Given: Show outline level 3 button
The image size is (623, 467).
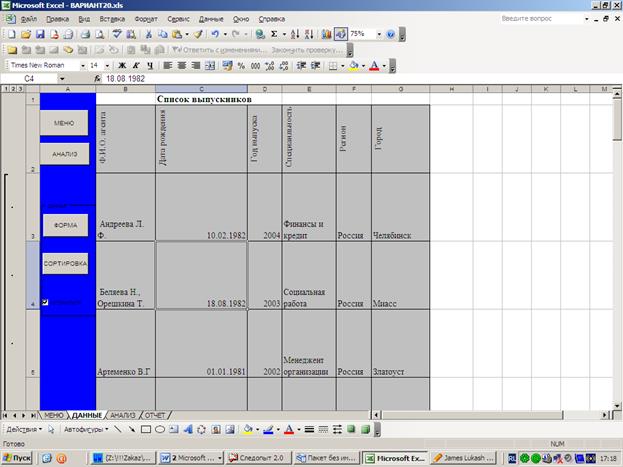Looking at the screenshot, I should [x=20, y=89].
